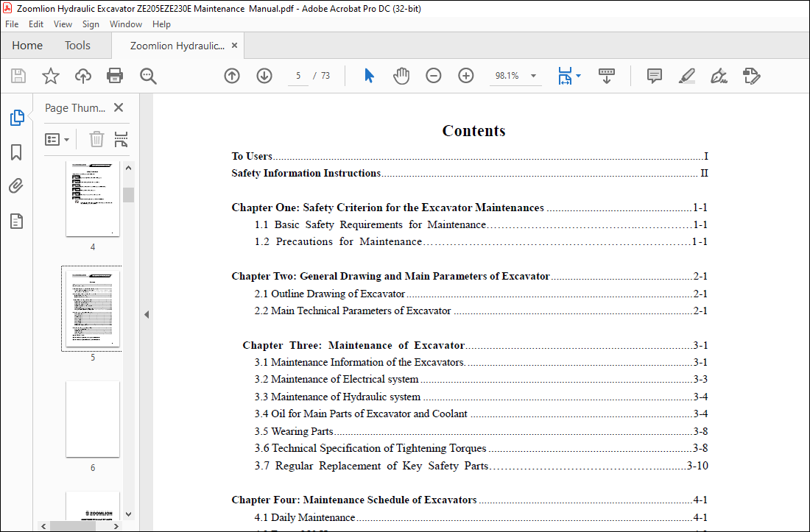Open the Sign menu
This screenshot has height=532, width=810.
pos(91,24)
